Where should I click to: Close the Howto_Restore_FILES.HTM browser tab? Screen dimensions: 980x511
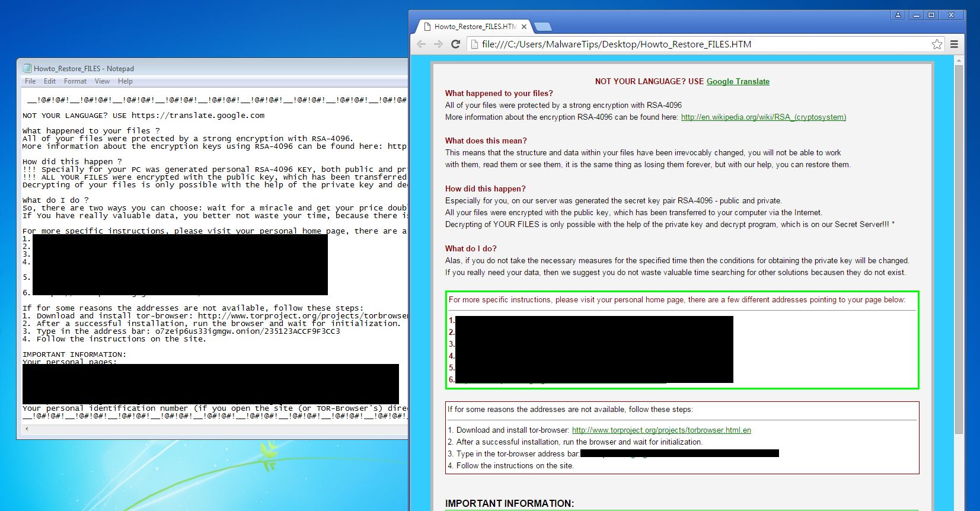tap(524, 27)
